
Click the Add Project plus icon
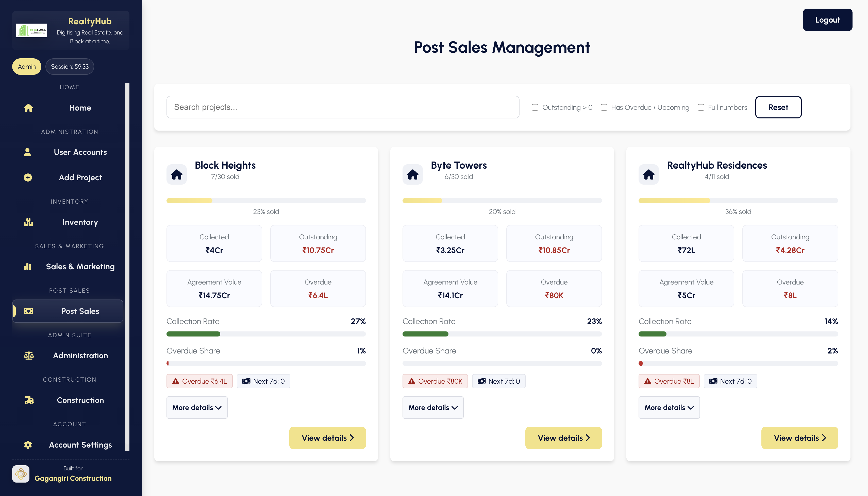pos(28,178)
